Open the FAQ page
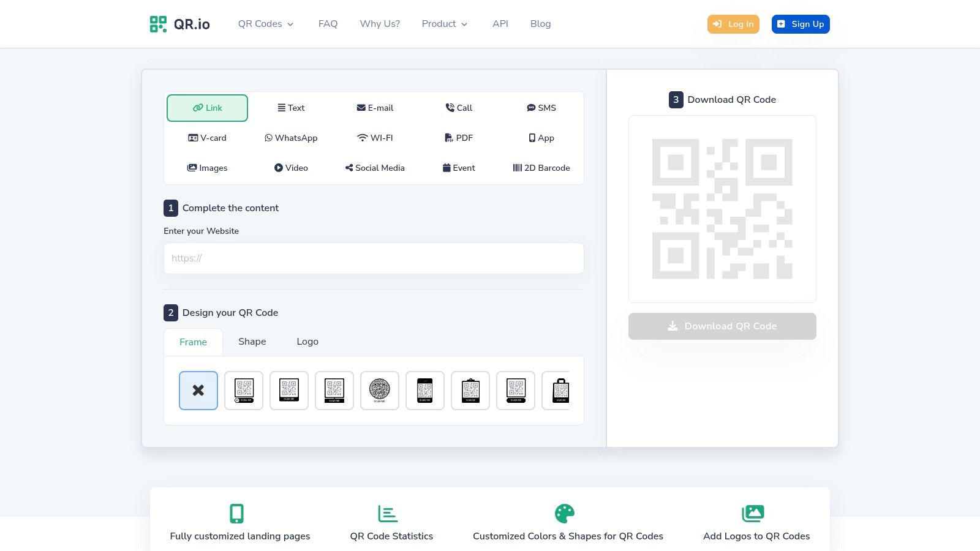 click(x=328, y=24)
